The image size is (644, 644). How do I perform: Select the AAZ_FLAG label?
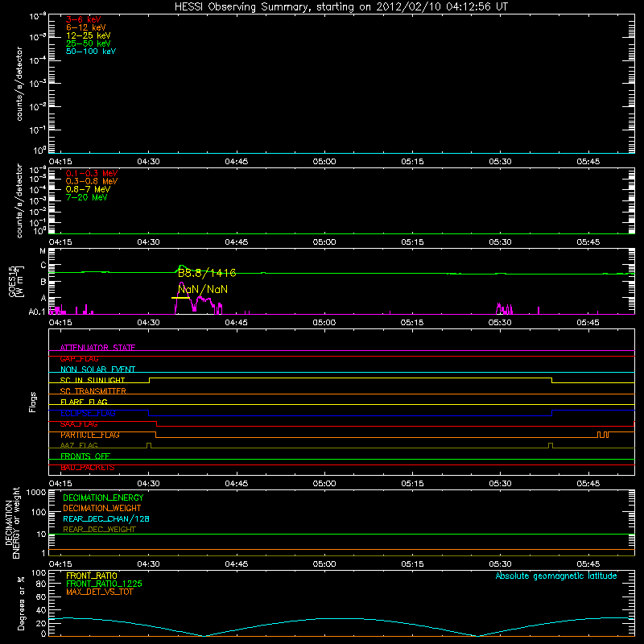click(x=79, y=445)
